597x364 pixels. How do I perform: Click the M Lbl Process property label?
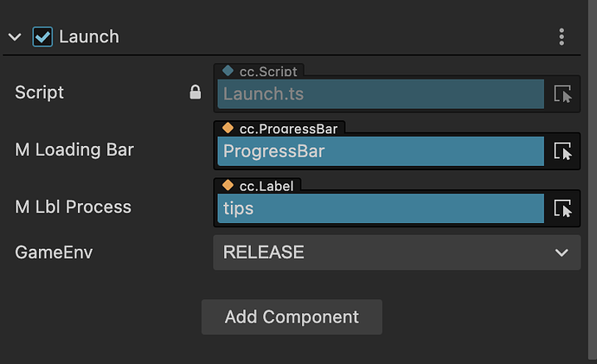click(x=73, y=207)
